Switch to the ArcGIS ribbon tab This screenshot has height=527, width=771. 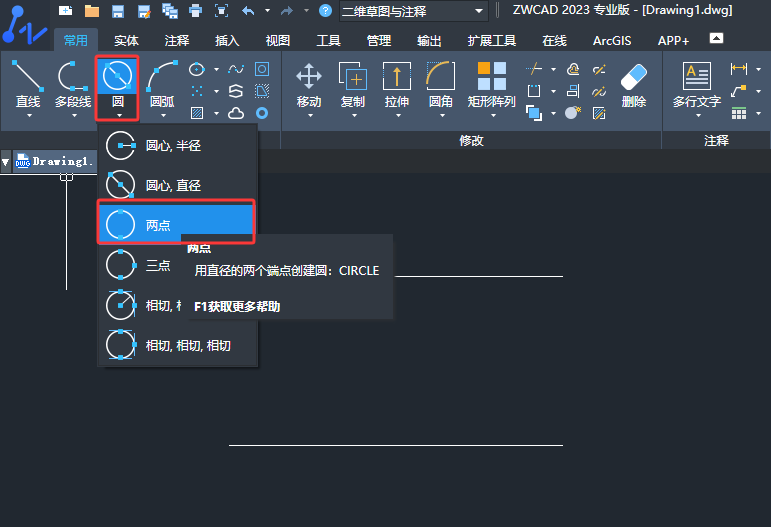point(612,40)
